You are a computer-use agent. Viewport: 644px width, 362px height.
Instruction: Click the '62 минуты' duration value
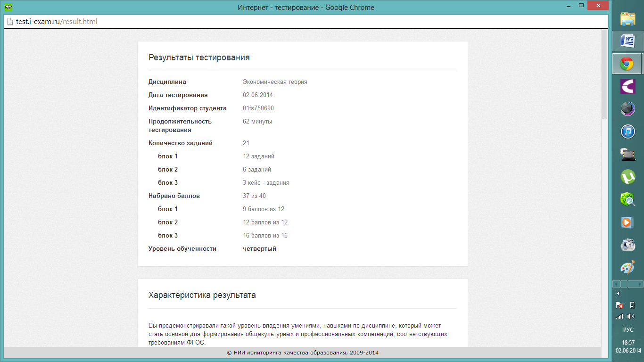257,122
